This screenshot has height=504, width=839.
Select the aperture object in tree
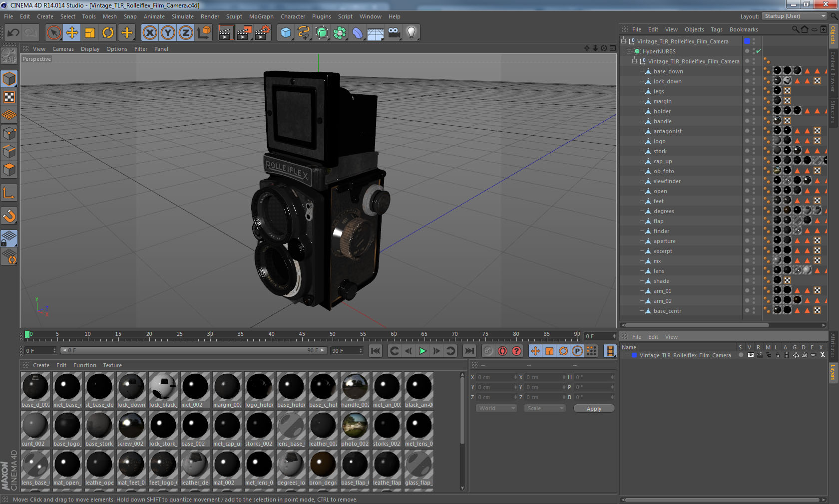pos(664,241)
